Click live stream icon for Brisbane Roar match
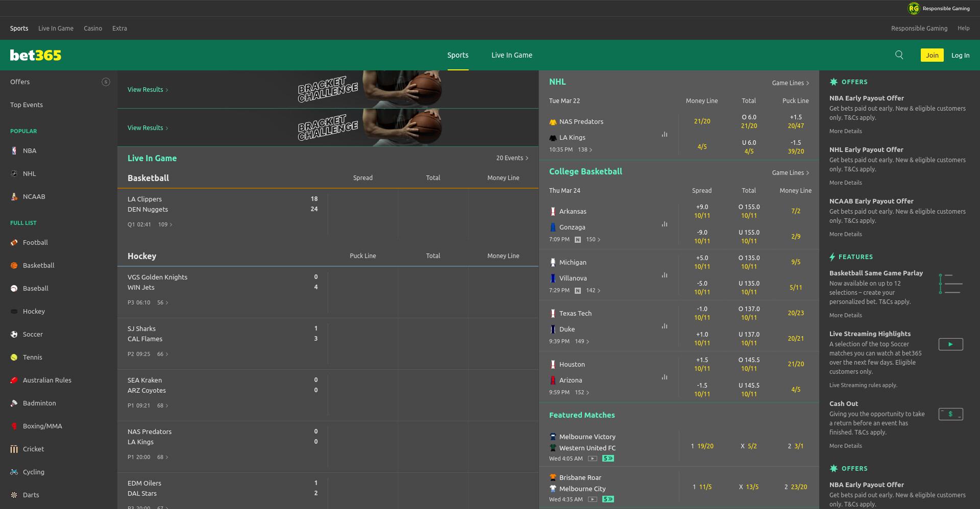 tap(593, 499)
